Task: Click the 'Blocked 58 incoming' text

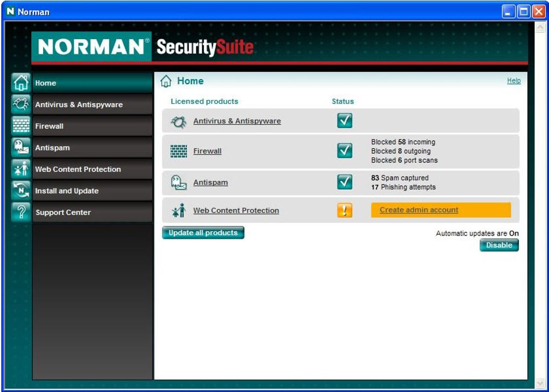Action: point(403,142)
